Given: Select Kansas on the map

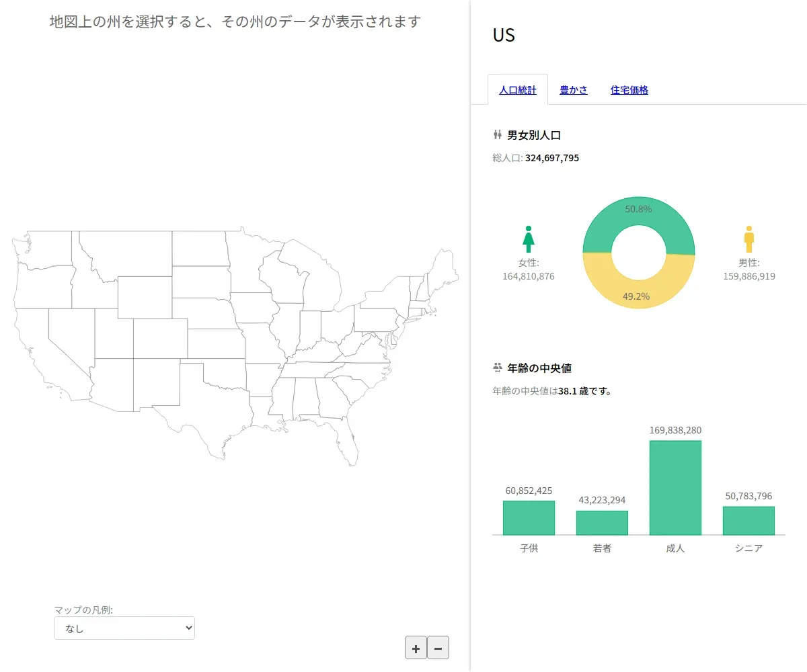Looking at the screenshot, I should click(x=215, y=343).
